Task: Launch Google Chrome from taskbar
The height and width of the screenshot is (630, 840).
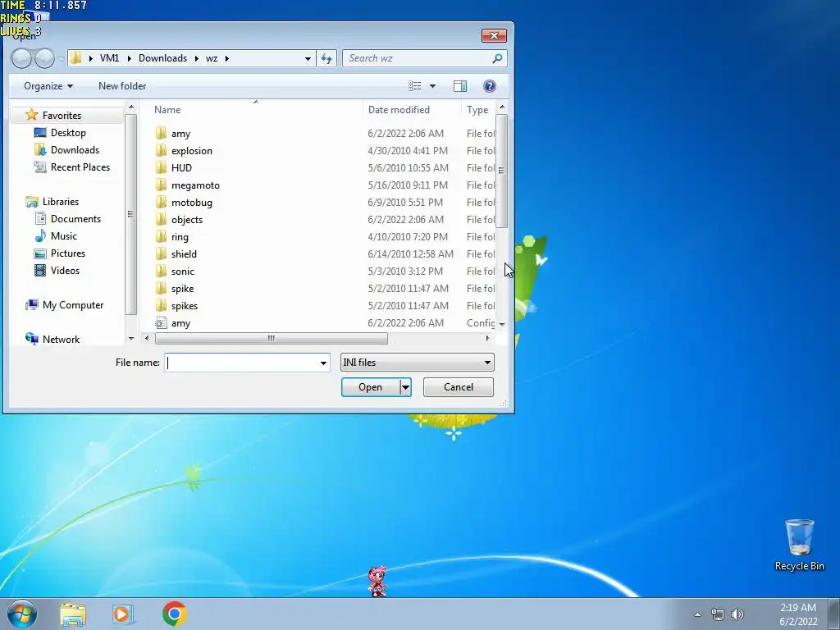Action: click(x=175, y=614)
